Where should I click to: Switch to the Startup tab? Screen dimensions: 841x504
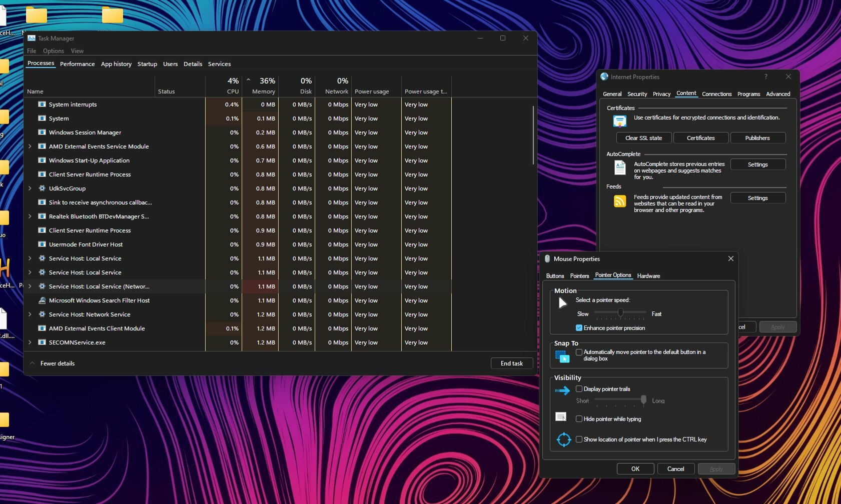pyautogui.click(x=147, y=64)
